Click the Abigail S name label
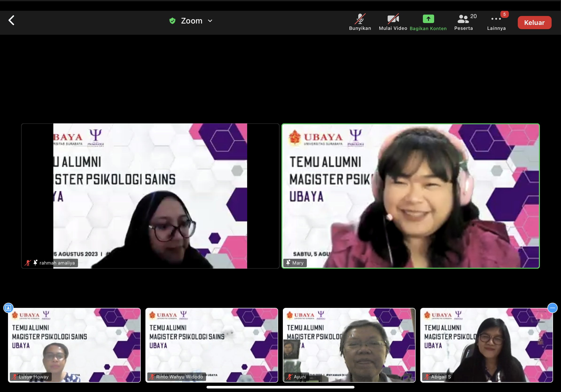 (x=441, y=376)
